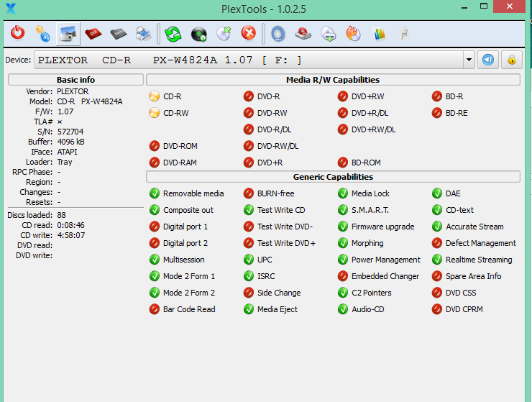
Task: Click the red disc drive icon
Action: [303, 34]
